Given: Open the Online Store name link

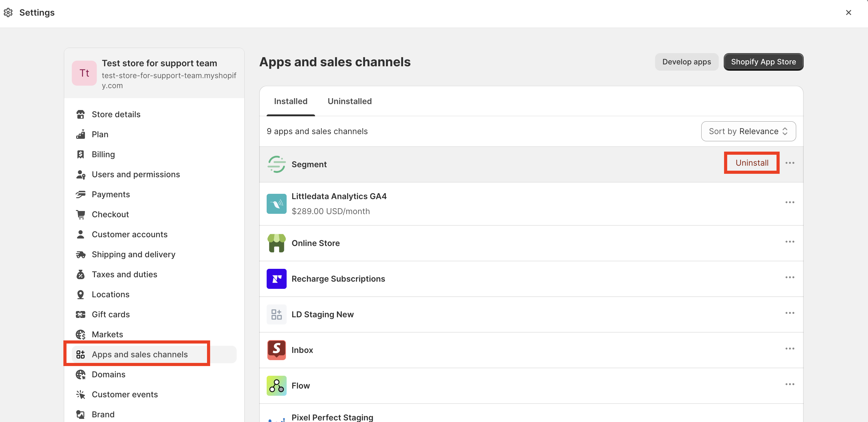Looking at the screenshot, I should click(315, 243).
